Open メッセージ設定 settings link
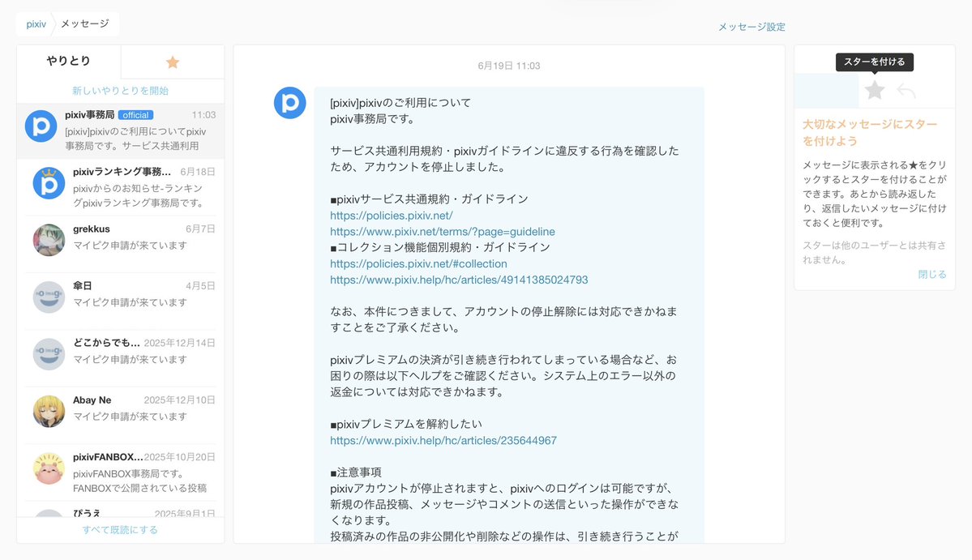 click(x=751, y=27)
